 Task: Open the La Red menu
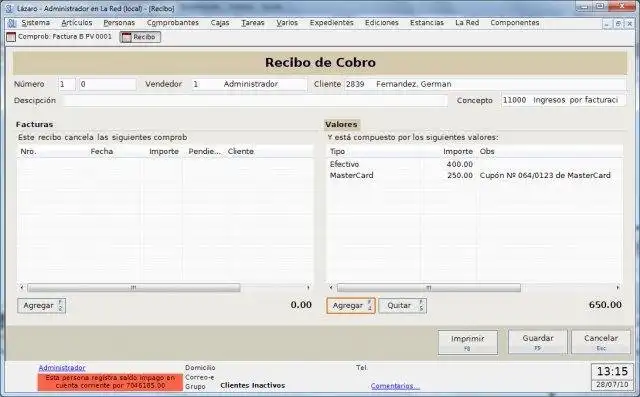pos(467,23)
